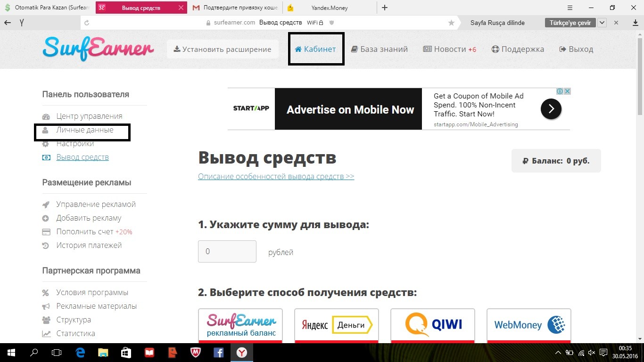Switch to Otomatik Para Kazan tab
Screen dimensions: 644x362
coord(47,8)
